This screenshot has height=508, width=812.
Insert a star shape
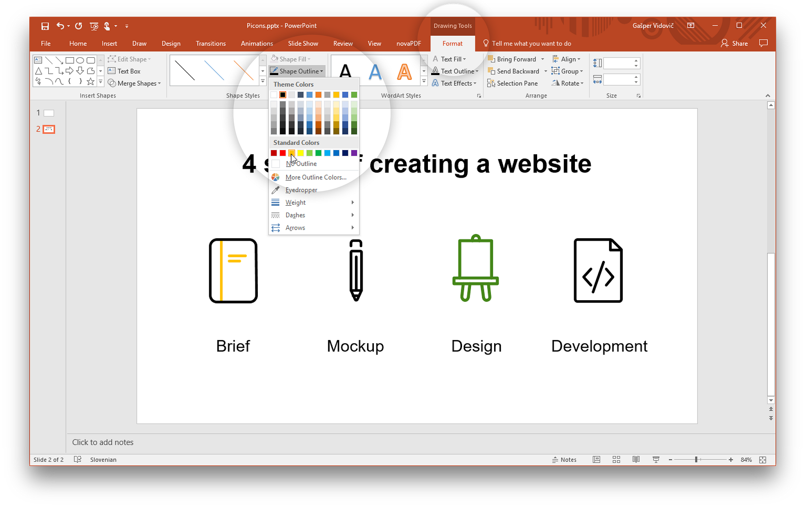[91, 81]
